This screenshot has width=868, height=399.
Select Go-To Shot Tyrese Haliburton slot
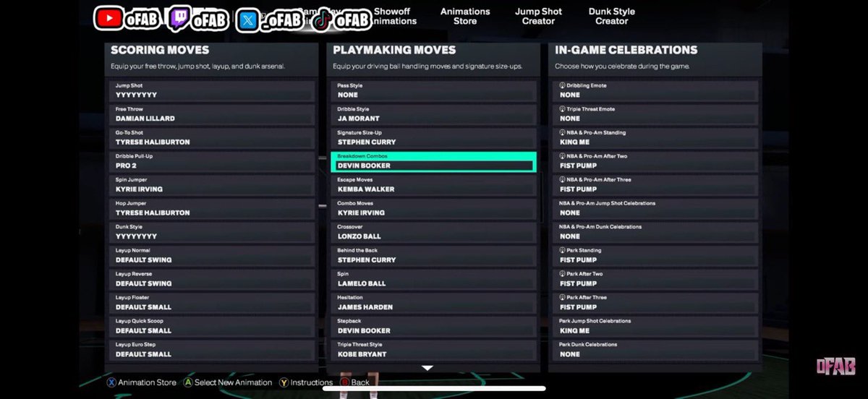pyautogui.click(x=213, y=137)
